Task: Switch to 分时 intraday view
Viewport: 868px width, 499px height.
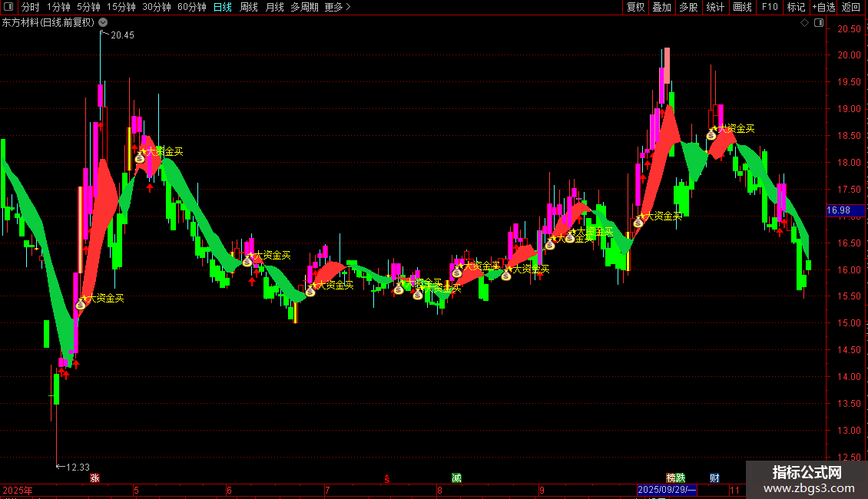Action: click(x=31, y=7)
